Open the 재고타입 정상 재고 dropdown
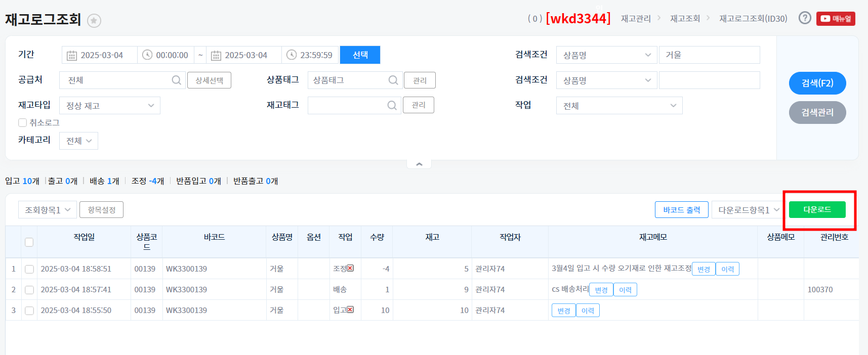Image resolution: width=868 pixels, height=355 pixels. [110, 105]
